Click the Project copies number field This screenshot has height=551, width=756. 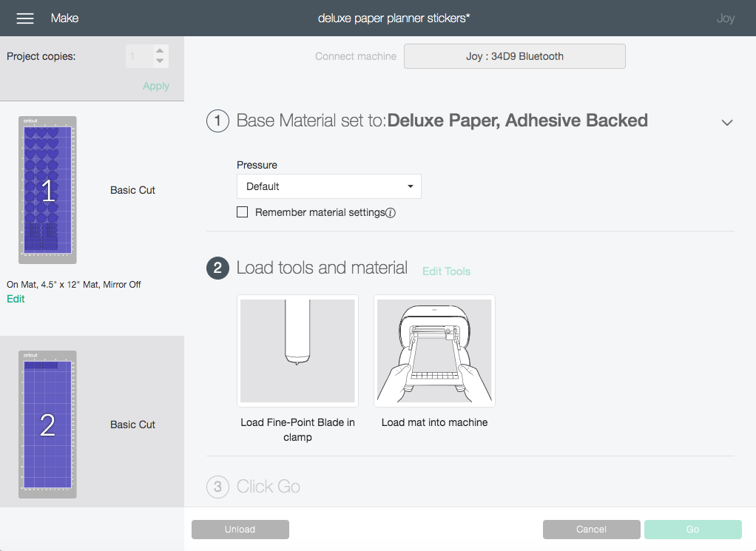pyautogui.click(x=139, y=56)
